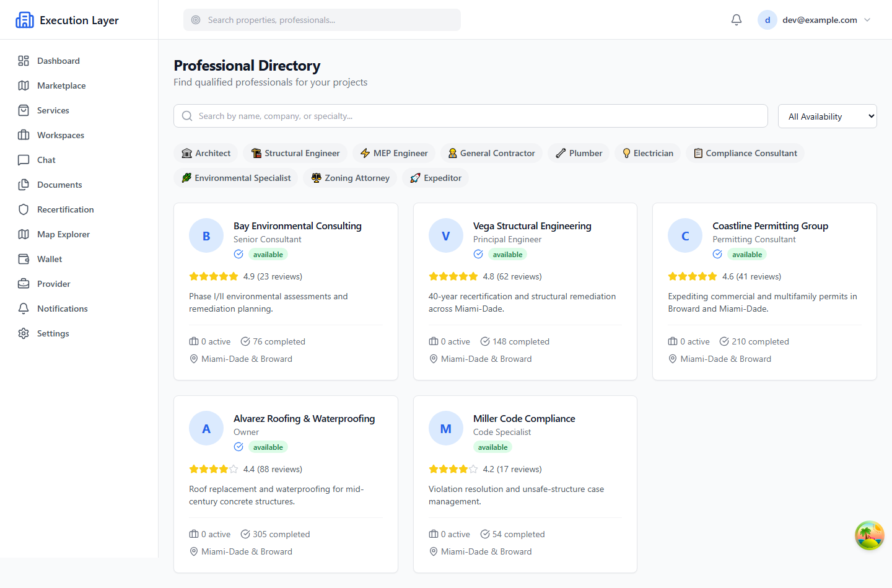The image size is (892, 588).
Task: Click verified badge on Vega Structural Engineering
Action: [478, 254]
